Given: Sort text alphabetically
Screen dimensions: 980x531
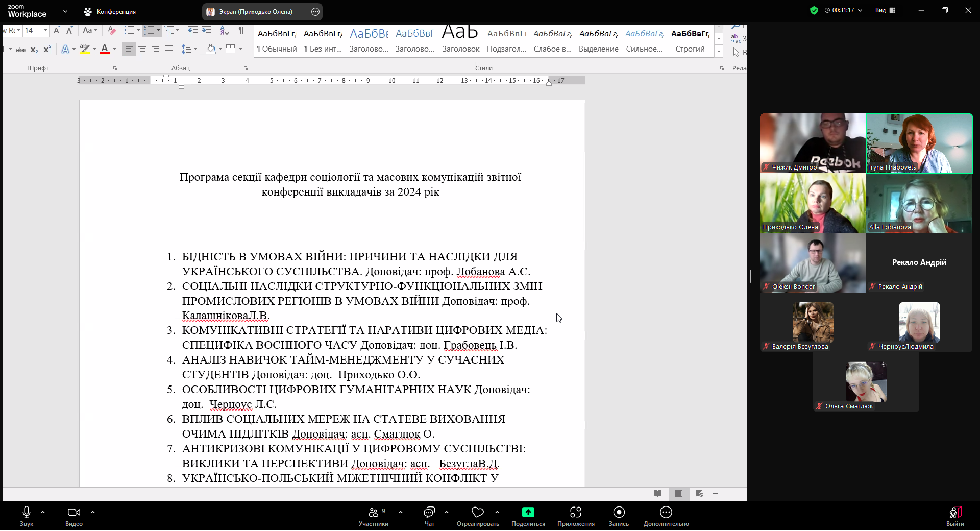Looking at the screenshot, I should click(x=224, y=31).
